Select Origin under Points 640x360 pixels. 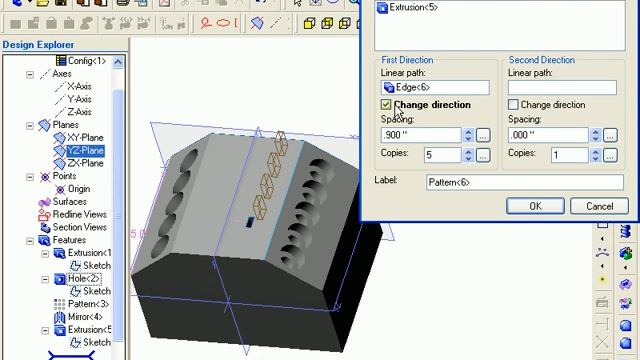tap(79, 189)
